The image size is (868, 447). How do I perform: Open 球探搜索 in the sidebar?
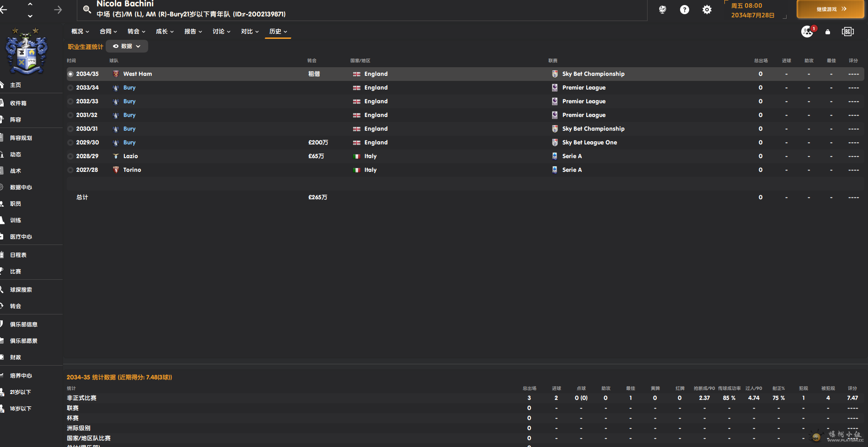point(21,290)
